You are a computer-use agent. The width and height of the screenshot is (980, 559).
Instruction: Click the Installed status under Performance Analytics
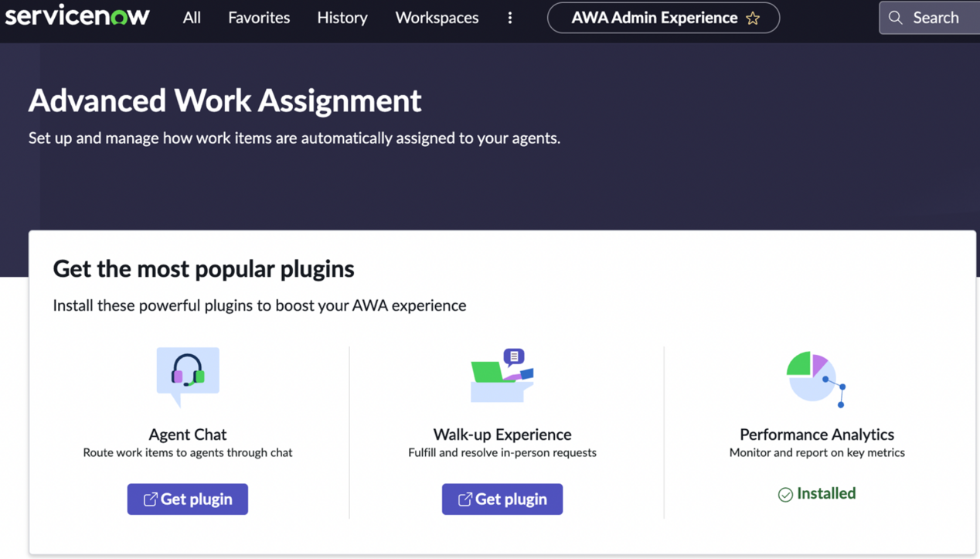point(817,494)
